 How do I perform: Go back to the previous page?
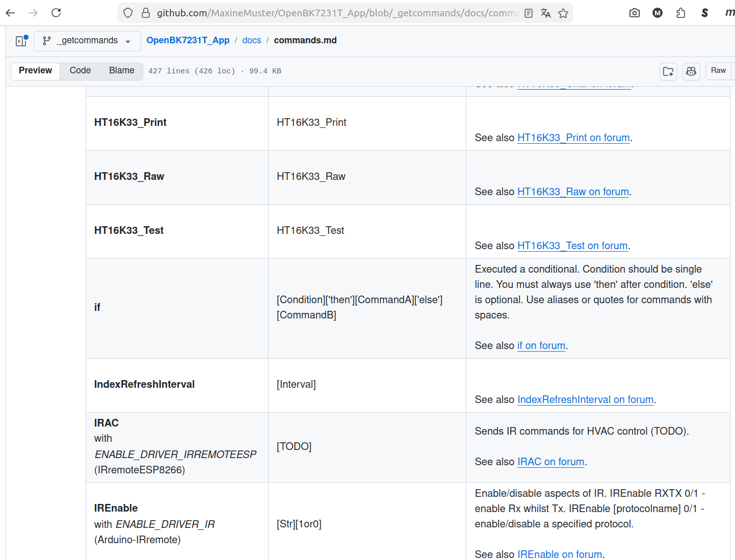pos(11,13)
